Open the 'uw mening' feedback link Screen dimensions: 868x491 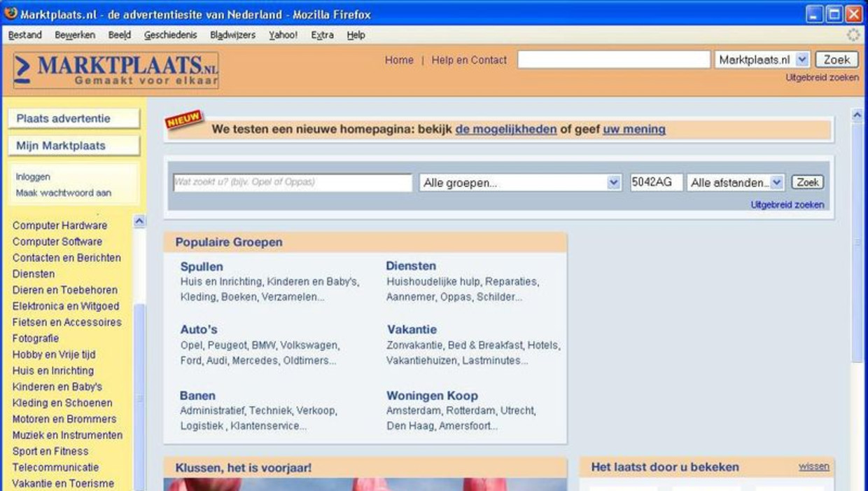[633, 130]
